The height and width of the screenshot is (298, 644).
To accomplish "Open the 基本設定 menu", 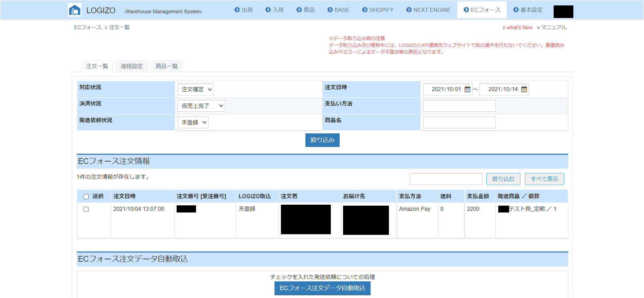I will [528, 10].
